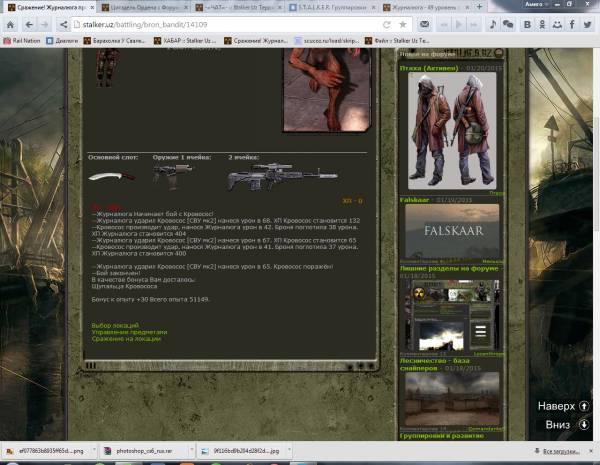Switch to the Журналюга 49 уровень tab

[x=425, y=7]
